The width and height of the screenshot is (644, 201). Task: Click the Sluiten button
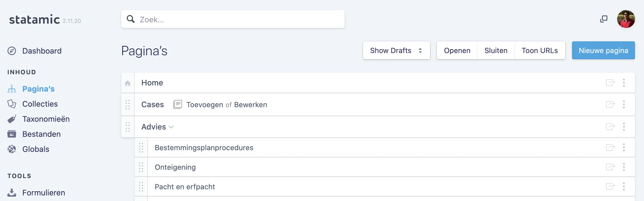(496, 51)
